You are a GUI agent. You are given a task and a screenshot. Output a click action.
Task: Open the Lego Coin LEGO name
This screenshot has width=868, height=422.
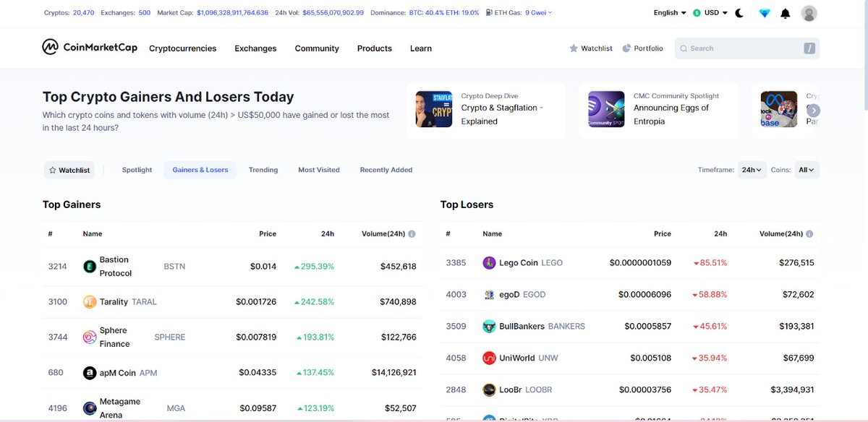coord(531,263)
